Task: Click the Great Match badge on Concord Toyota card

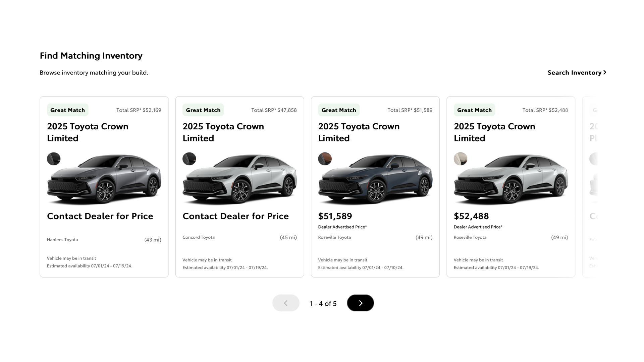Action: (203, 110)
